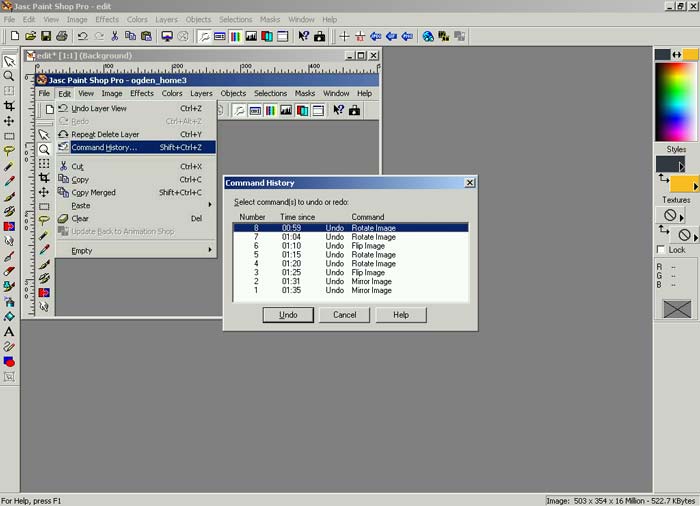The image size is (700, 506).
Task: Click the background orange color swatch
Action: [690, 54]
